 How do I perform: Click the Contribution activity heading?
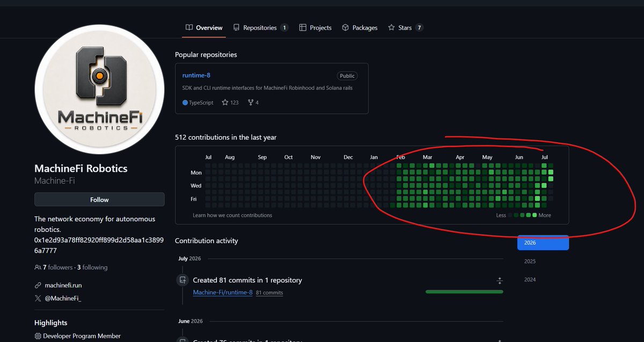(207, 241)
